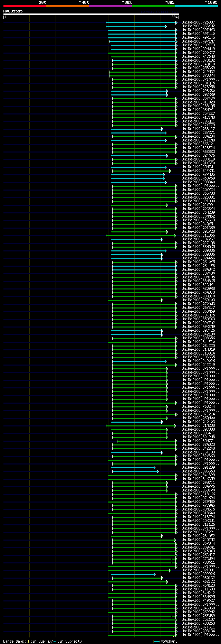Open hit UniRef100_Q42130

coord(198,334)
